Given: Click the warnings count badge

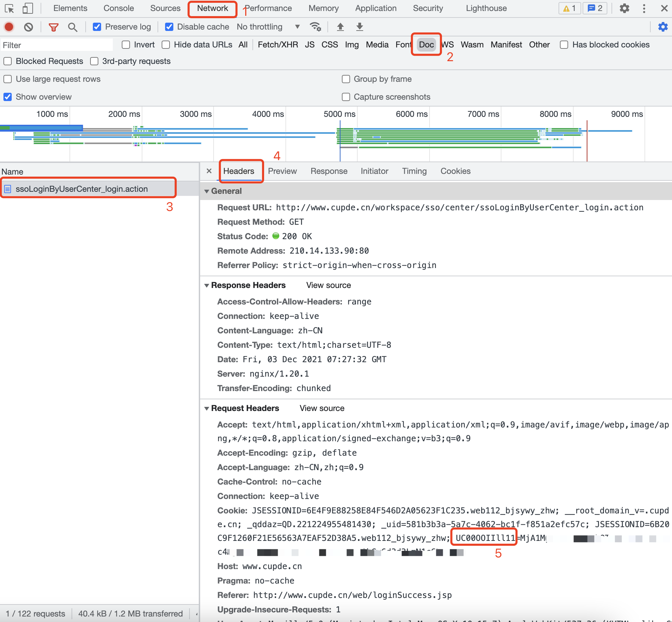Looking at the screenshot, I should 570,8.
